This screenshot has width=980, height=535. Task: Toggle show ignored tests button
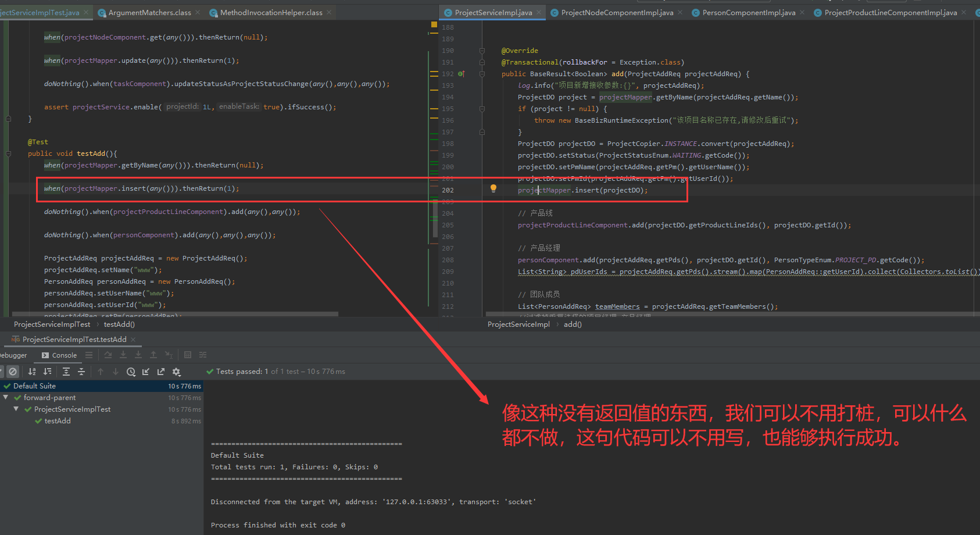click(13, 372)
